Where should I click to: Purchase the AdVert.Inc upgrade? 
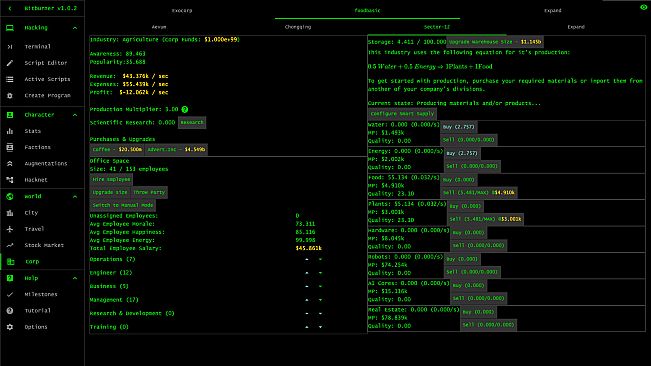click(176, 149)
